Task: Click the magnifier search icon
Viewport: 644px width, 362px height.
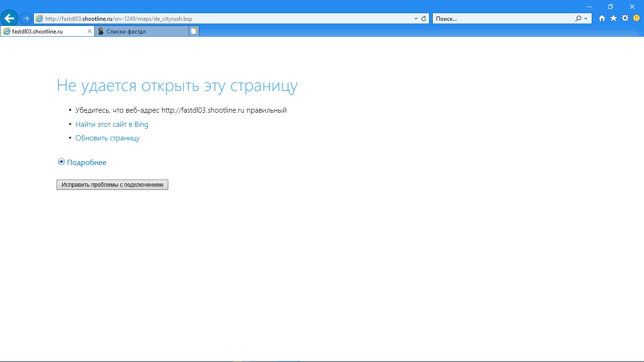Action: coord(578,19)
